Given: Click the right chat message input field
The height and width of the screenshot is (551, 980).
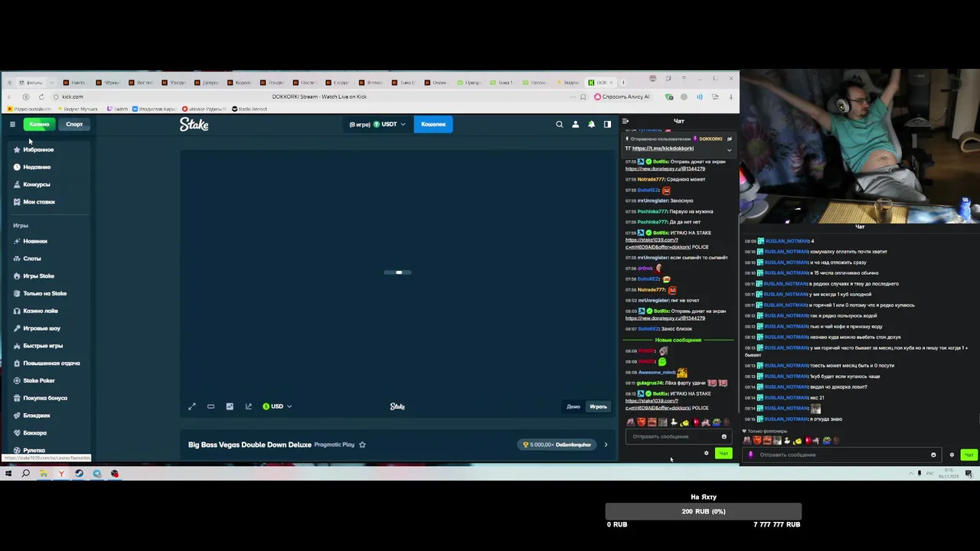Looking at the screenshot, I should click(841, 455).
